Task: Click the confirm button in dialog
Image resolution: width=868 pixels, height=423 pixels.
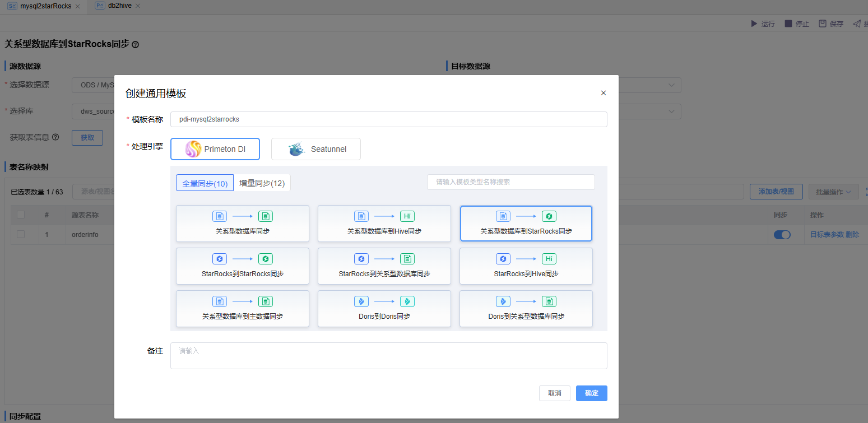Action: [591, 393]
